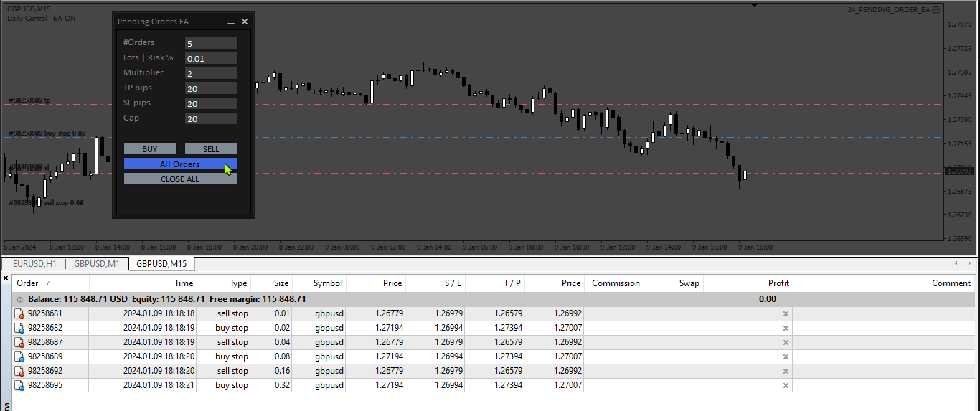Viewport: 980px width, 411px height.
Task: Click the #Orders input field
Action: (x=211, y=43)
